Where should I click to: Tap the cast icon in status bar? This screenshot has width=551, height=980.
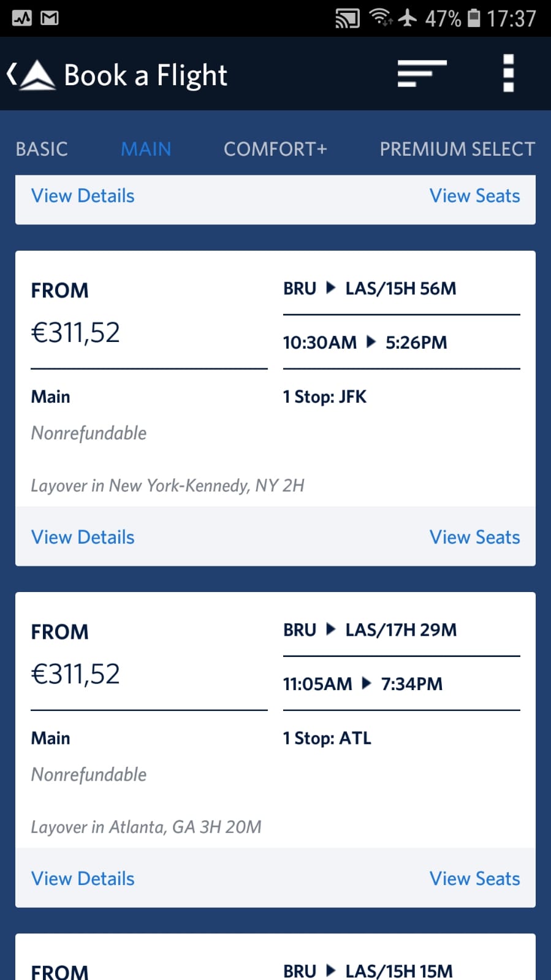point(347,18)
